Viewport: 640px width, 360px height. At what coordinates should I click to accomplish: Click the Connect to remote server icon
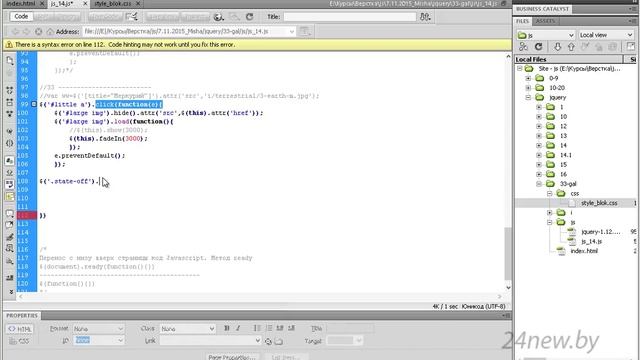click(x=523, y=47)
